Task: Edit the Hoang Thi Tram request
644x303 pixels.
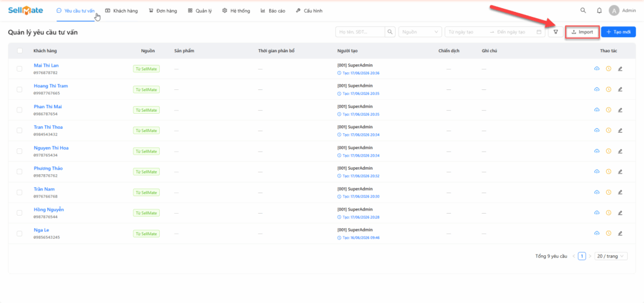Action: (x=620, y=89)
